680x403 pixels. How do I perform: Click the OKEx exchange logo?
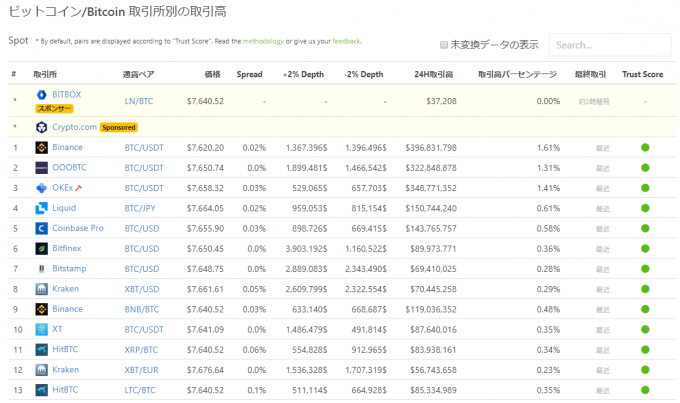pyautogui.click(x=42, y=188)
